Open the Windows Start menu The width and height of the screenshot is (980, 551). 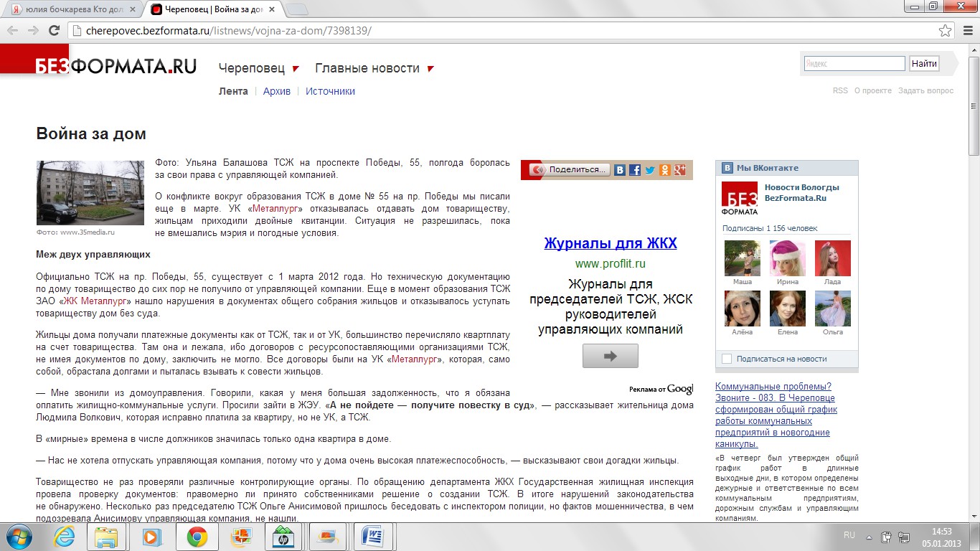[19, 536]
